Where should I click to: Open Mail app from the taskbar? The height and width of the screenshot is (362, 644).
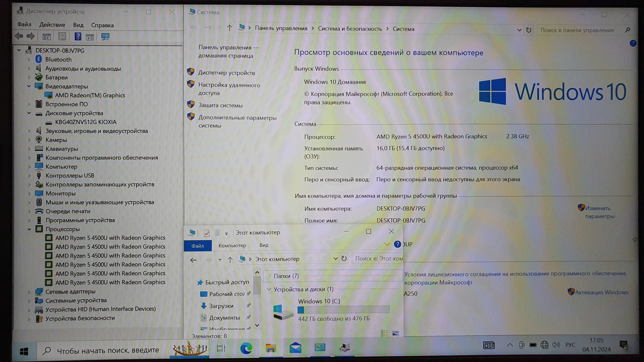[295, 348]
